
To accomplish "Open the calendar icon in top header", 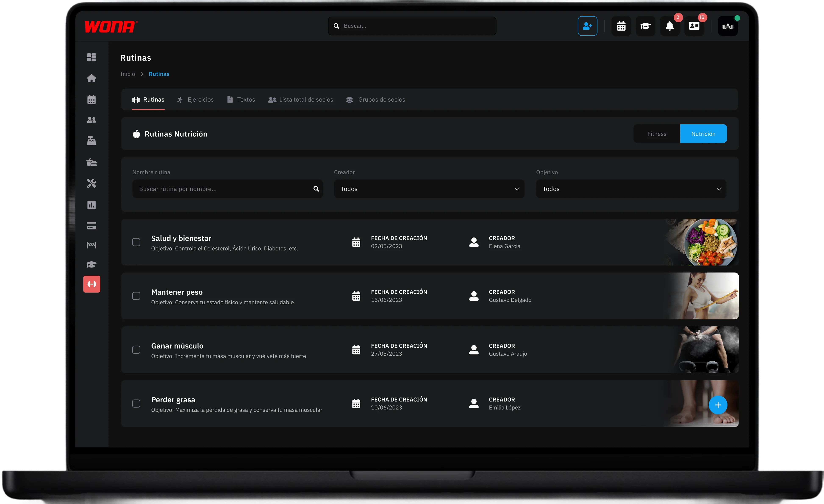I will coord(621,26).
